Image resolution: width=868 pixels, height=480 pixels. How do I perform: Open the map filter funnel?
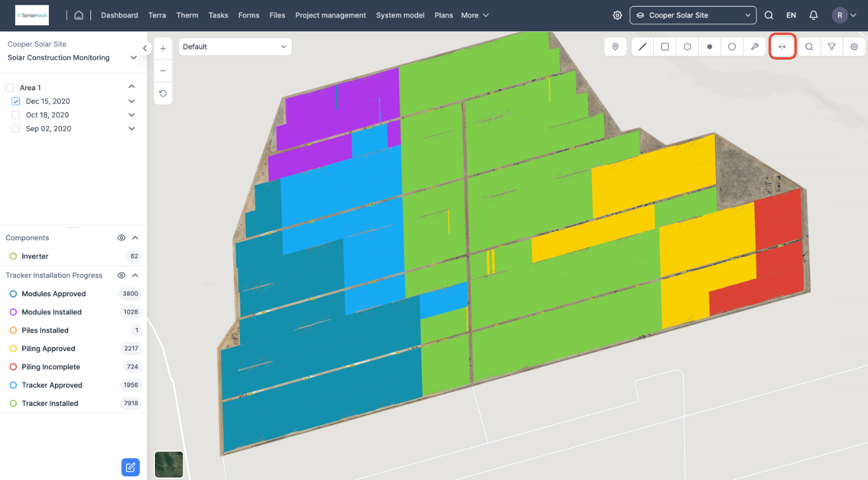pyautogui.click(x=832, y=46)
